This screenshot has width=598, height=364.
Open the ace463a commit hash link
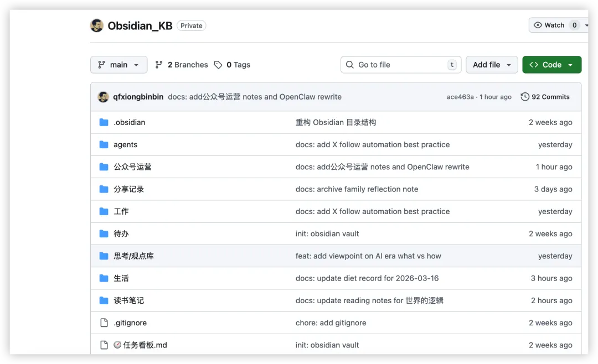click(460, 97)
